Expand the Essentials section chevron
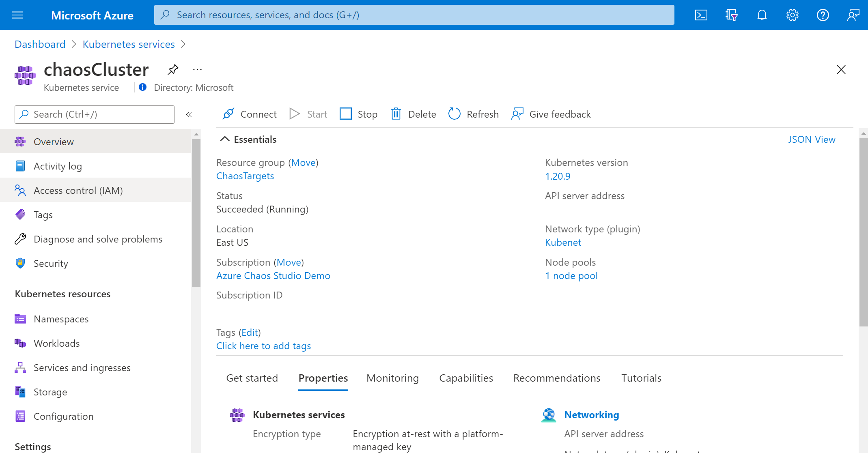Viewport: 868px width, 453px height. coord(226,140)
